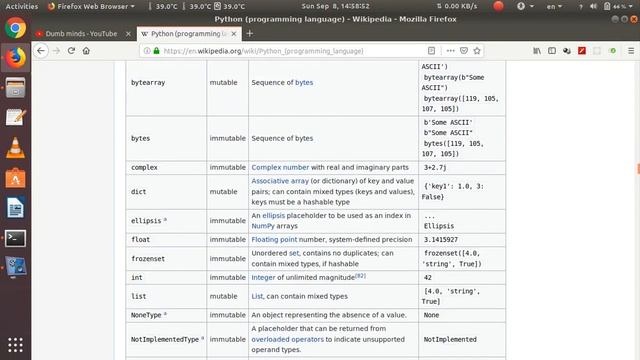View site security lock information
The width and height of the screenshot is (640, 360).
pyautogui.click(x=156, y=51)
